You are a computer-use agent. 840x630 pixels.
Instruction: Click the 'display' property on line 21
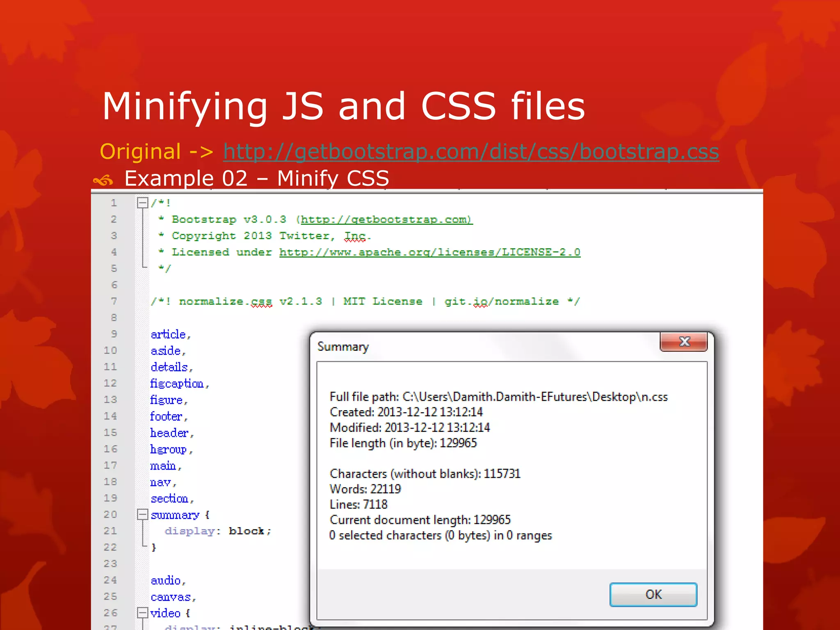coord(189,531)
